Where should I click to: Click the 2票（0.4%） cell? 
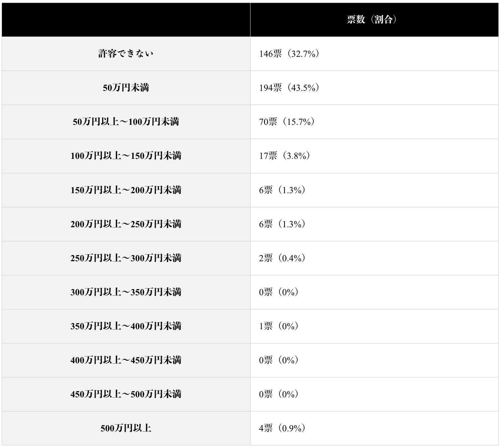pos(282,258)
